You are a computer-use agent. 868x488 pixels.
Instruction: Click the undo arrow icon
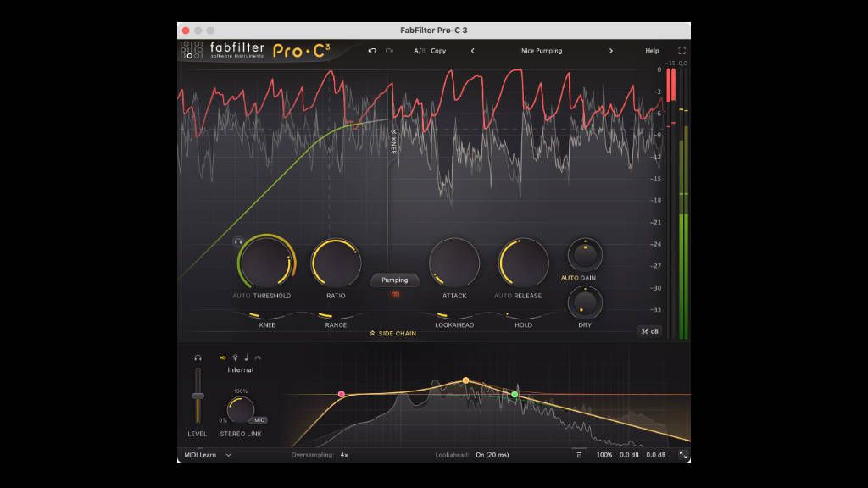(x=371, y=51)
